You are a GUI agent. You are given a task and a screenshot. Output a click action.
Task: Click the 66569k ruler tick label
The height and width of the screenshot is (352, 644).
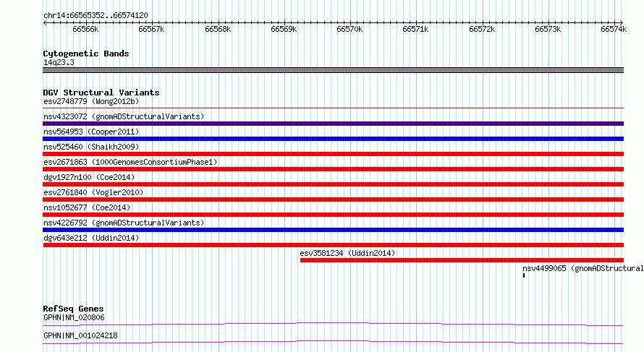pos(284,29)
